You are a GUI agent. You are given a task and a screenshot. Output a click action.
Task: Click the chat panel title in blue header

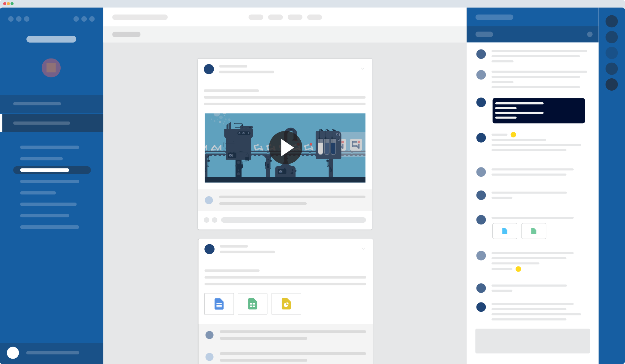point(494,17)
